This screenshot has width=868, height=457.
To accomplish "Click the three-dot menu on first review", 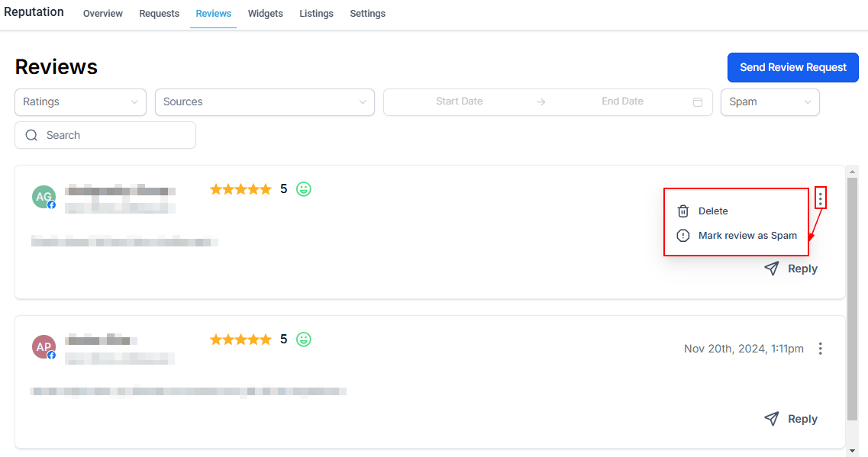I will click(820, 198).
